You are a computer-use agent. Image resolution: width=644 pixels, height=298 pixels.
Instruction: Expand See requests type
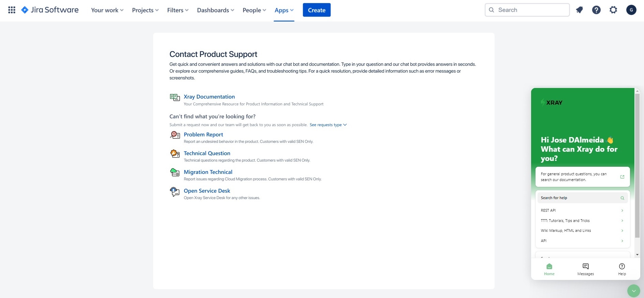pos(328,125)
